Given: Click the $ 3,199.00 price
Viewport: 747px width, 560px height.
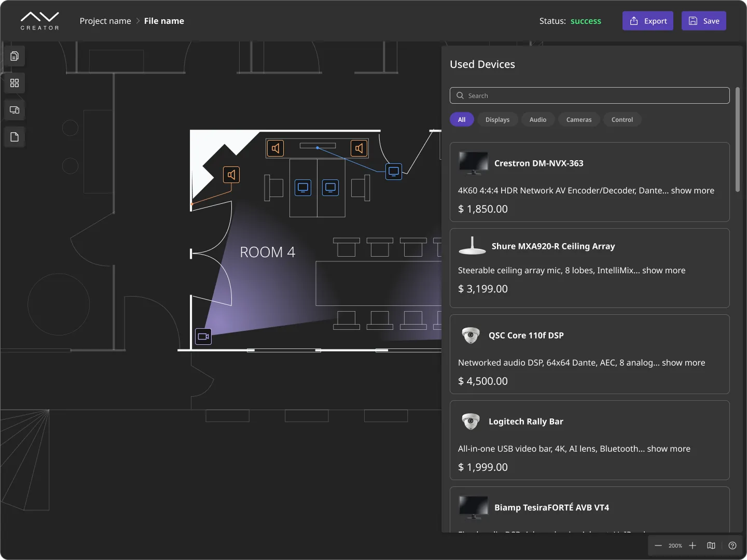Looking at the screenshot, I should click(x=483, y=289).
